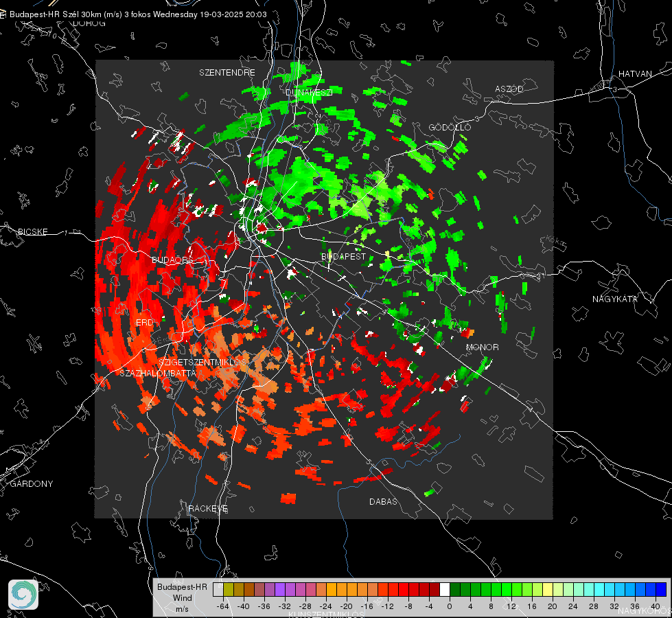
Task: Click the GÖDÖLLO city label
Action: [450, 127]
